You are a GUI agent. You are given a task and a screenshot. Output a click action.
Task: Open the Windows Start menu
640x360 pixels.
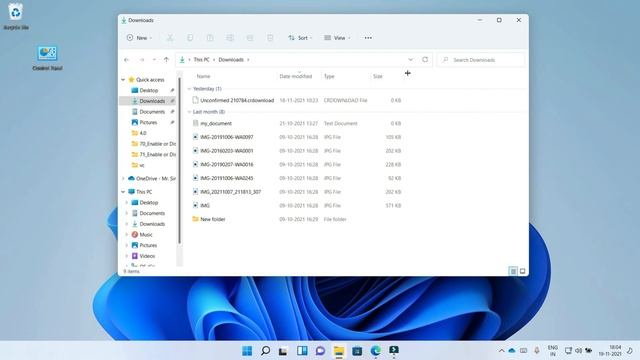pyautogui.click(x=247, y=351)
